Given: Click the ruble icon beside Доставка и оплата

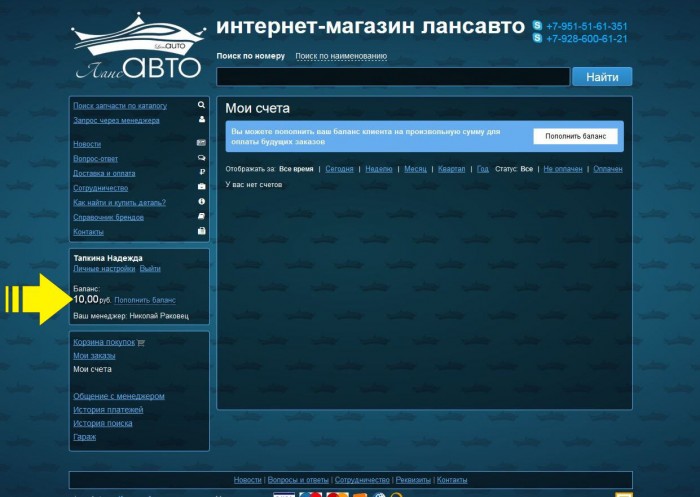Looking at the screenshot, I should coord(202,172).
